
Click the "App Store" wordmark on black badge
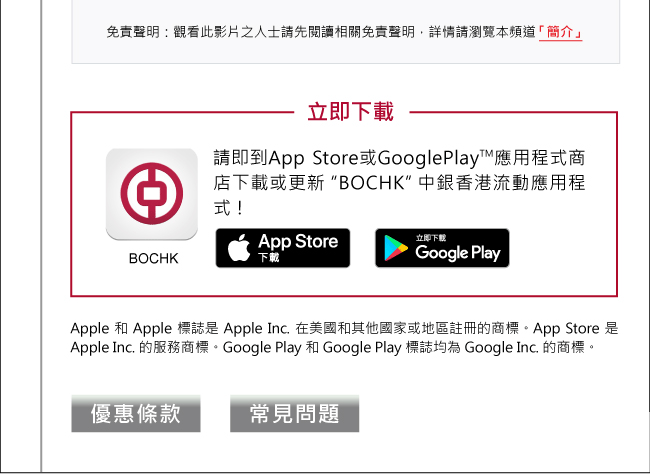[x=298, y=241]
